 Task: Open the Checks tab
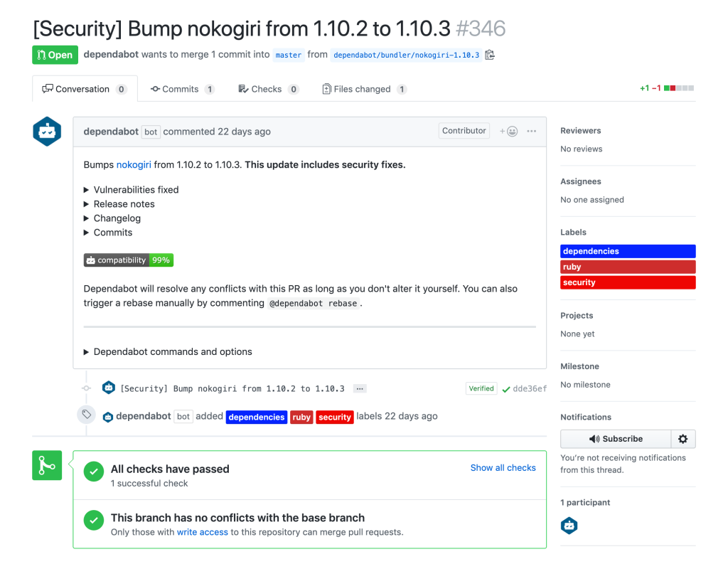(265, 89)
